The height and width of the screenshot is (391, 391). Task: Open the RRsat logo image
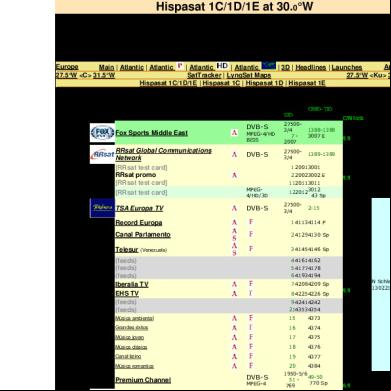(102, 154)
